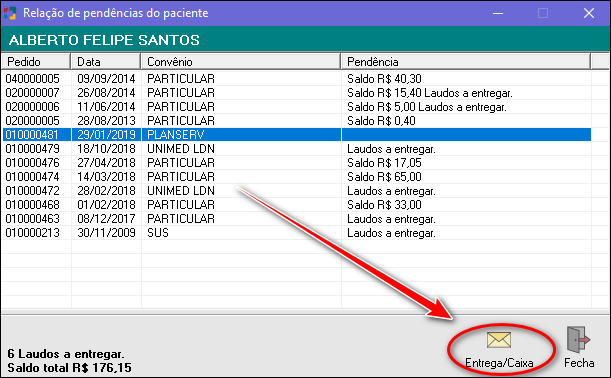Click date 28/08/2013 cell
Image resolution: width=611 pixels, height=378 pixels.
106,121
